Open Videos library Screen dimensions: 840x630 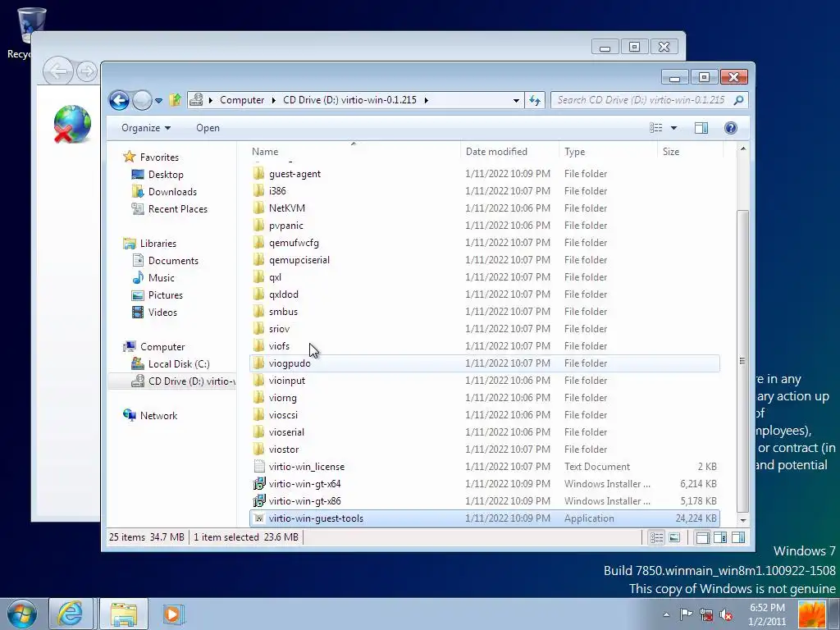point(162,312)
